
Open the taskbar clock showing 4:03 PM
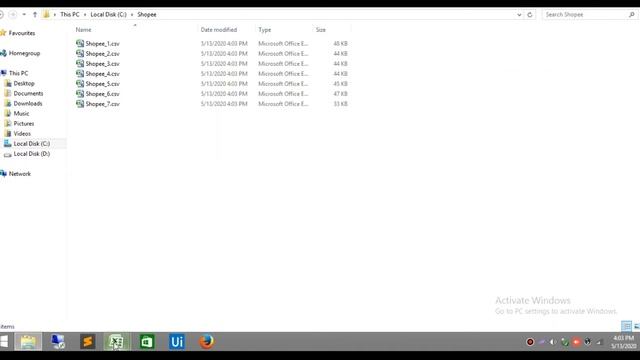[x=624, y=342]
